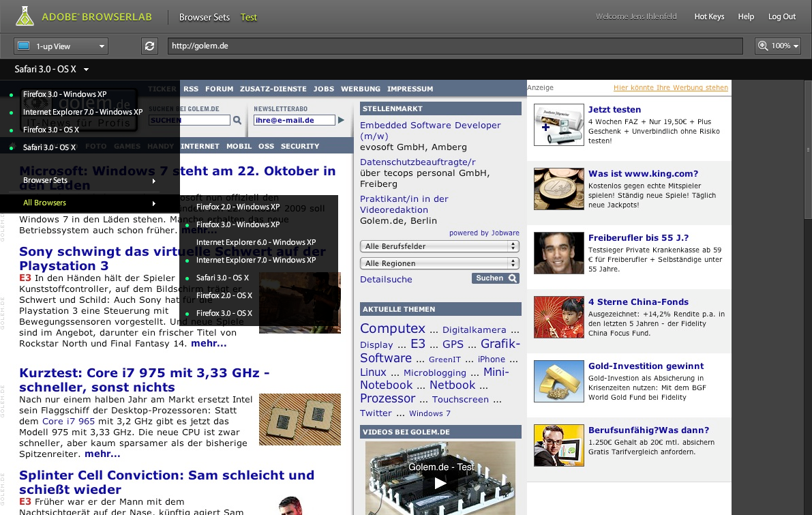Click the gold bars ad thumbnail
The height and width of the screenshot is (515, 812).
(559, 381)
